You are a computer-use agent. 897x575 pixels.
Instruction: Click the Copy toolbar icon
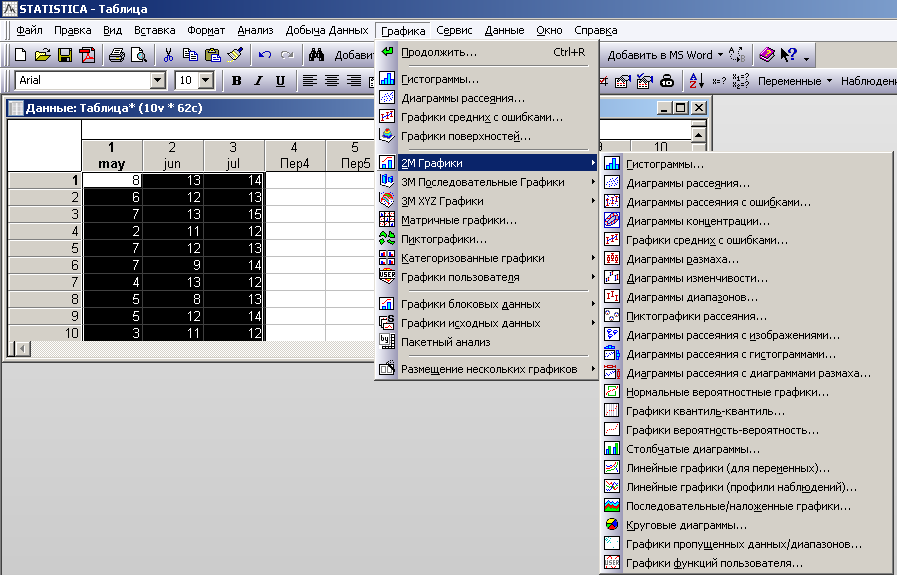(x=190, y=55)
